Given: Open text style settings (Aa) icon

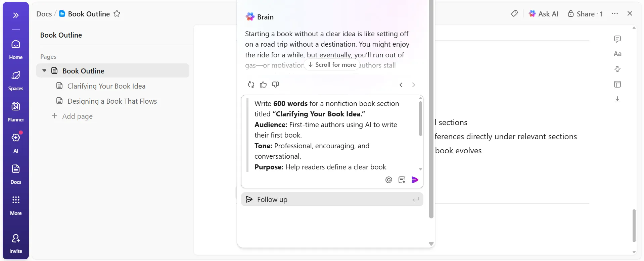Looking at the screenshot, I should point(617,54).
